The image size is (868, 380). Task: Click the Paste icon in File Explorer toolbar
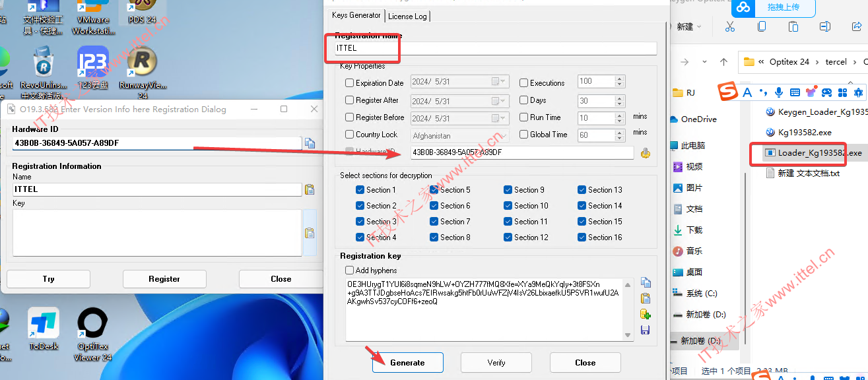tap(793, 26)
